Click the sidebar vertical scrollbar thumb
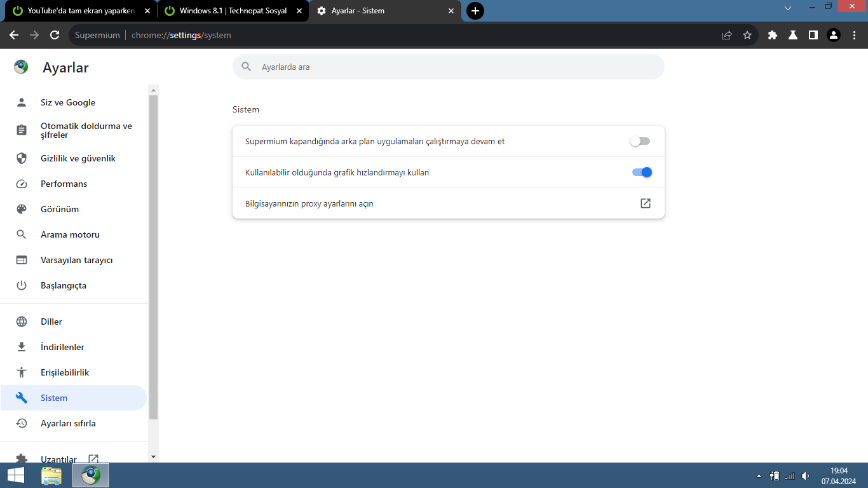The image size is (868, 488). click(x=153, y=257)
